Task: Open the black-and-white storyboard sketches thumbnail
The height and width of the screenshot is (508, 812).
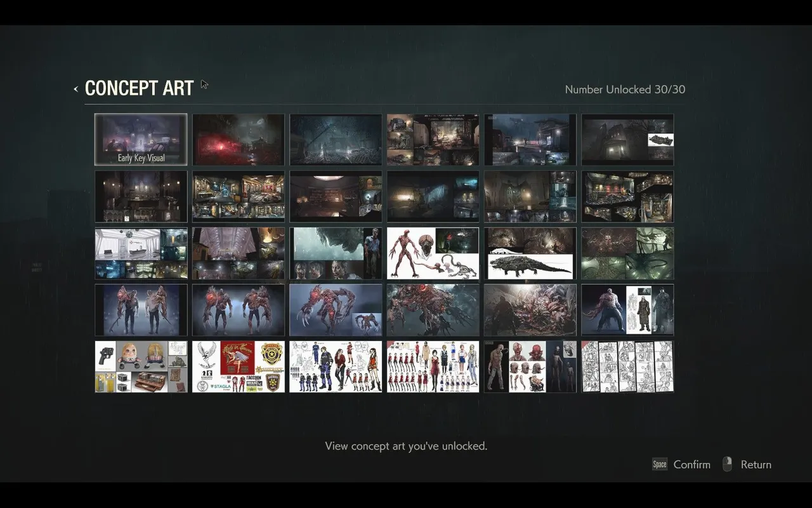Action: tap(628, 366)
